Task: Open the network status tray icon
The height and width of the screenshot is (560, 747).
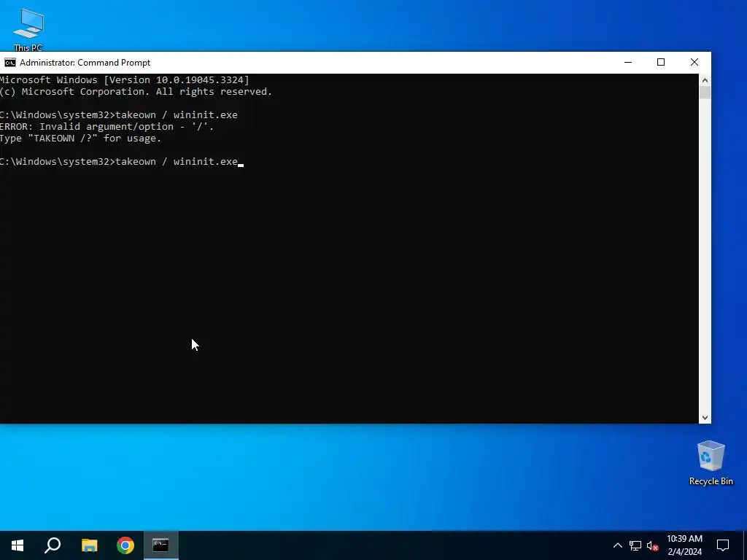Action: [x=635, y=545]
